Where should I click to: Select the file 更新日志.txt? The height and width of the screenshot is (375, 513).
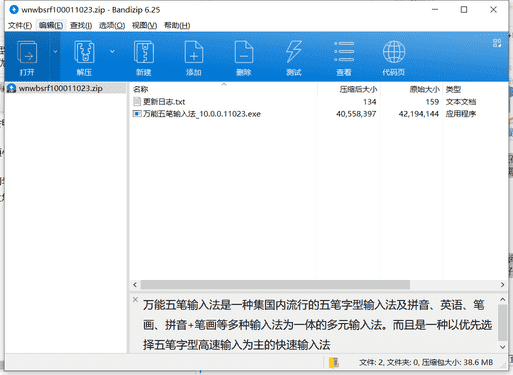click(164, 102)
